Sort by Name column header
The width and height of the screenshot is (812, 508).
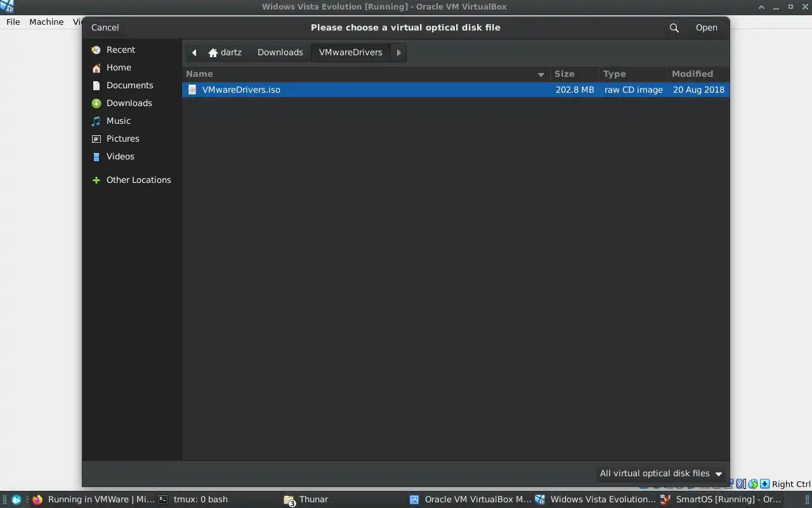[366, 74]
